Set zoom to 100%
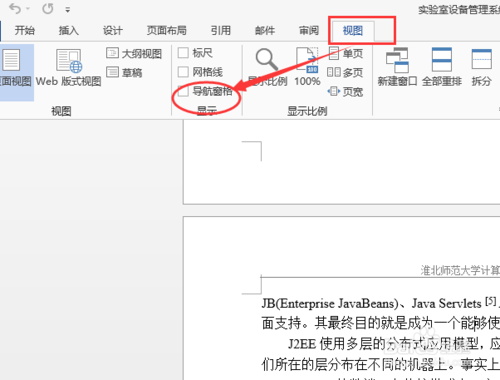The height and width of the screenshot is (380, 500). coord(307,68)
